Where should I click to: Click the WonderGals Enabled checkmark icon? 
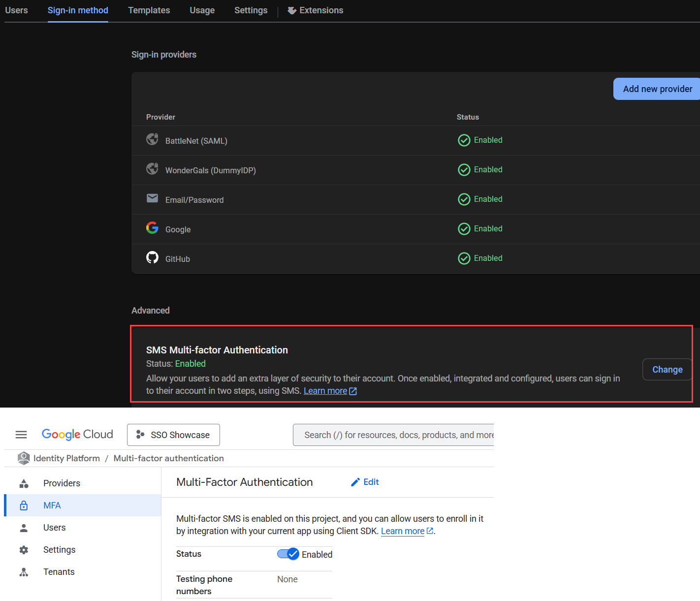[464, 170]
